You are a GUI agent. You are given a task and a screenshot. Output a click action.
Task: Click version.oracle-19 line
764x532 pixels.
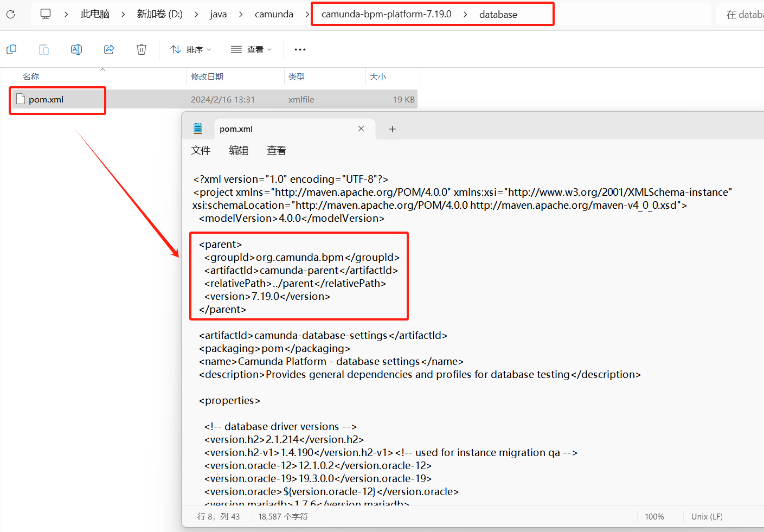pos(318,478)
